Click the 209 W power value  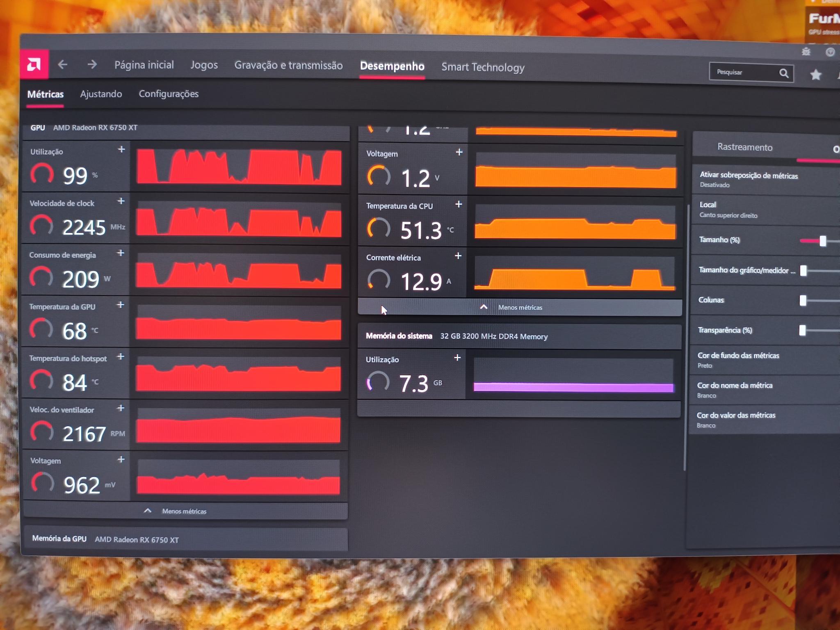81,279
